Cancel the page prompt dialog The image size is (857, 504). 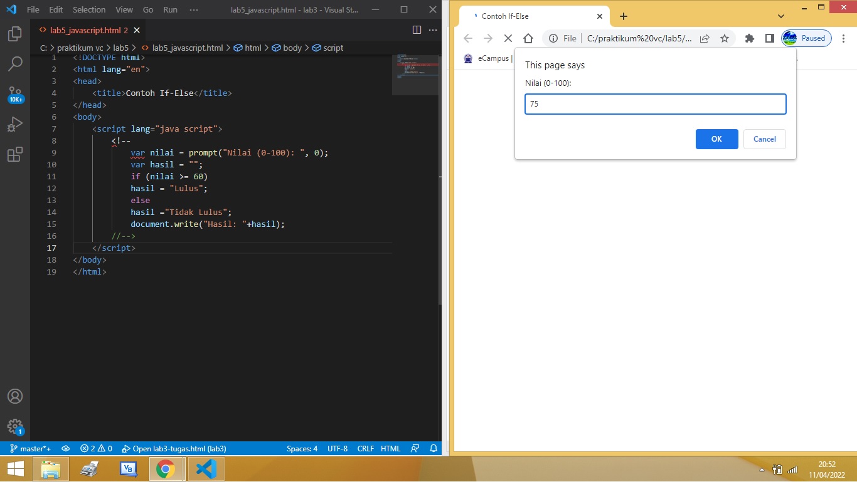[x=764, y=139]
